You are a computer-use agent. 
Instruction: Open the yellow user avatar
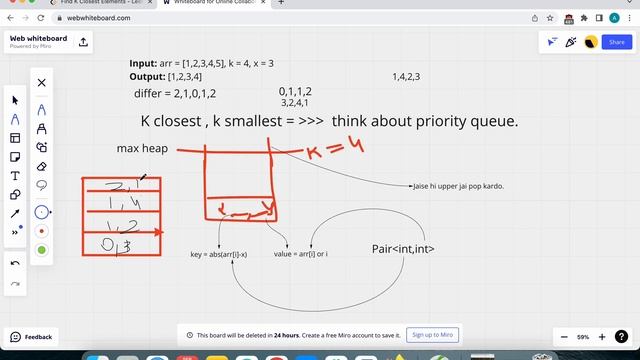coord(591,42)
